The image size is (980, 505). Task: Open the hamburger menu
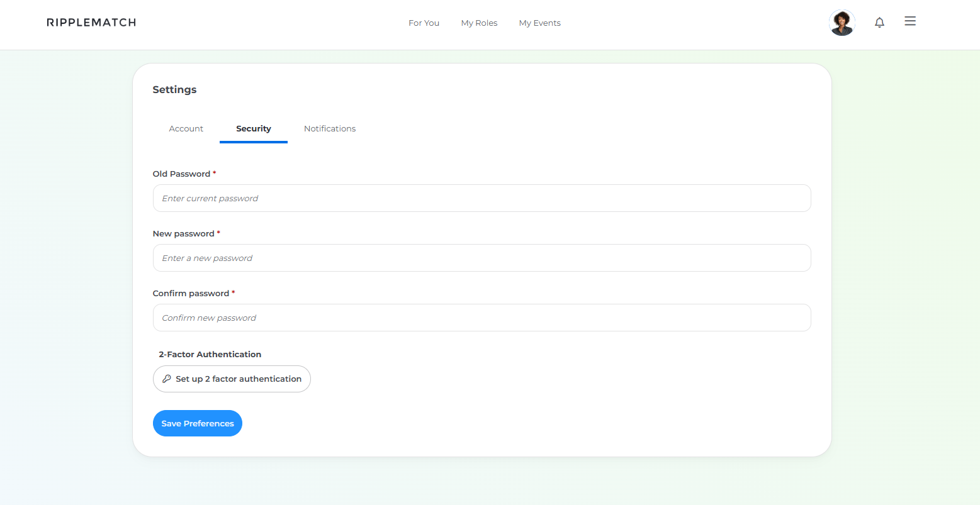click(x=910, y=21)
